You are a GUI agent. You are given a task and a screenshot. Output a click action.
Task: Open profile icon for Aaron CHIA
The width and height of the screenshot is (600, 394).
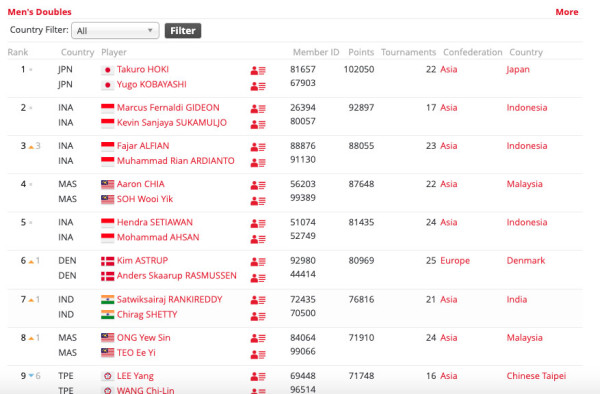258,186
